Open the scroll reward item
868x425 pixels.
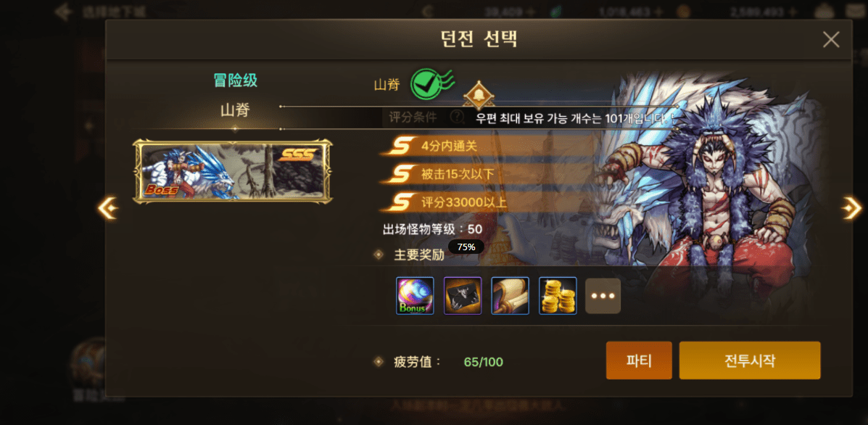click(510, 295)
